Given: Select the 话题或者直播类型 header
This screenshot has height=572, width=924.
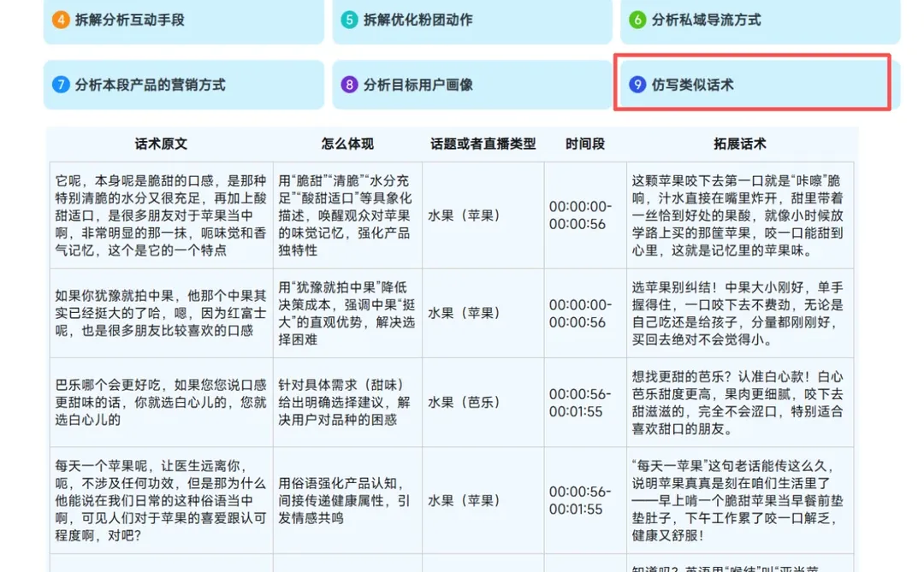Looking at the screenshot, I should 482,143.
